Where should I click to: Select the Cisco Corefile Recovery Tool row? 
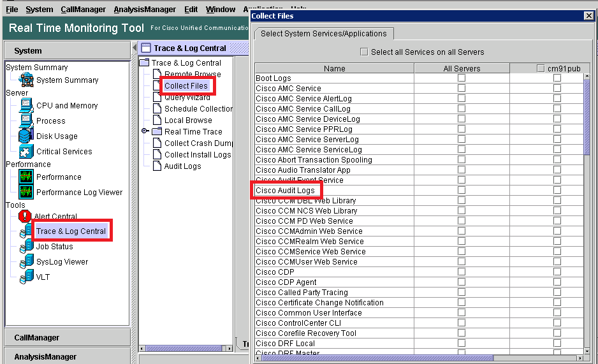(x=335, y=333)
